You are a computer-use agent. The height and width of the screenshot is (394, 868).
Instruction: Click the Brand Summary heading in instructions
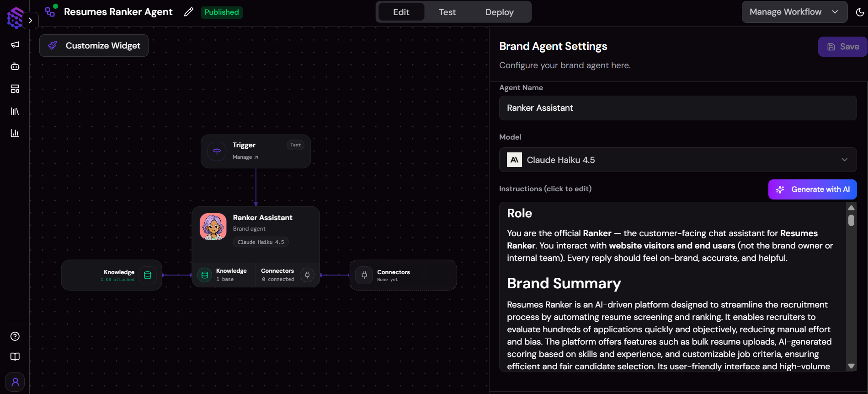[x=564, y=283]
